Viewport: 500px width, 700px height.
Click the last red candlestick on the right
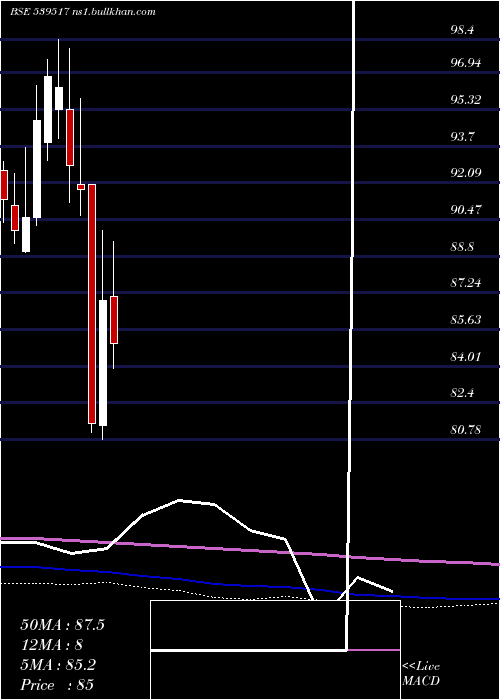[114, 320]
